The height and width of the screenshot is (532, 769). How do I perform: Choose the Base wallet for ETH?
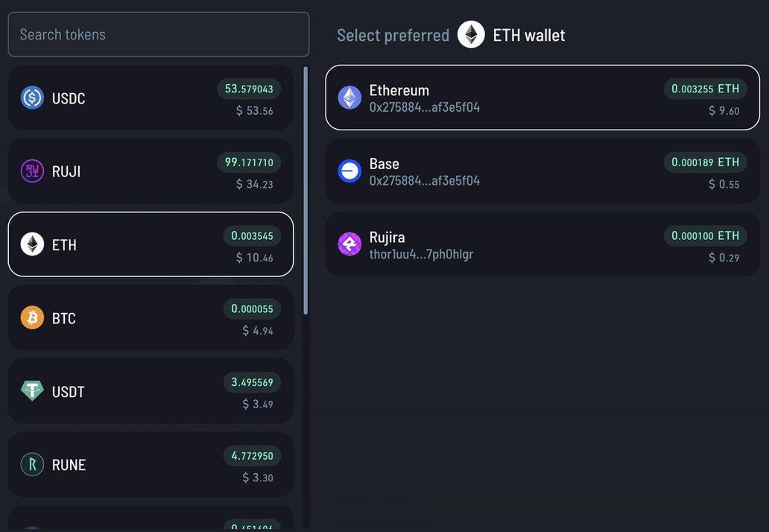542,171
